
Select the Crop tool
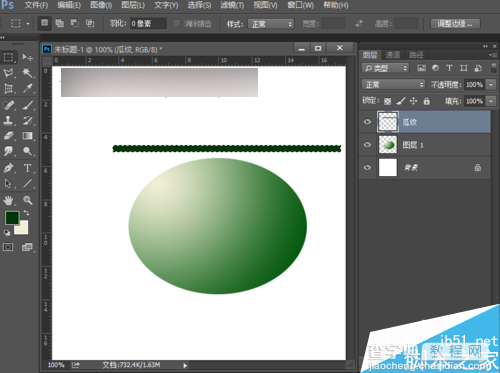(9, 88)
